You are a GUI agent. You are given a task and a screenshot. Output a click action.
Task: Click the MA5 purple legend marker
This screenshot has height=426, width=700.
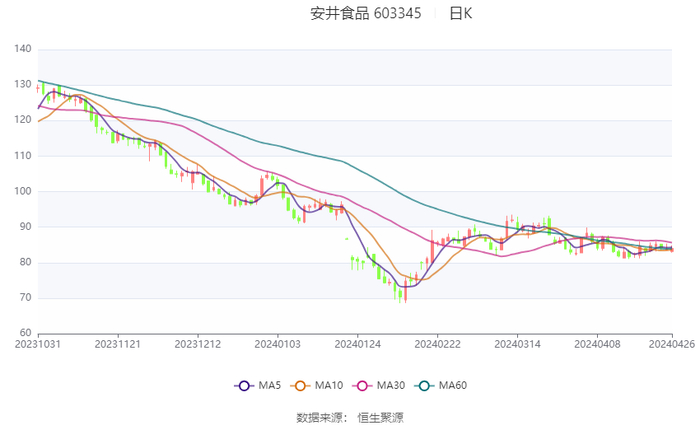point(242,386)
